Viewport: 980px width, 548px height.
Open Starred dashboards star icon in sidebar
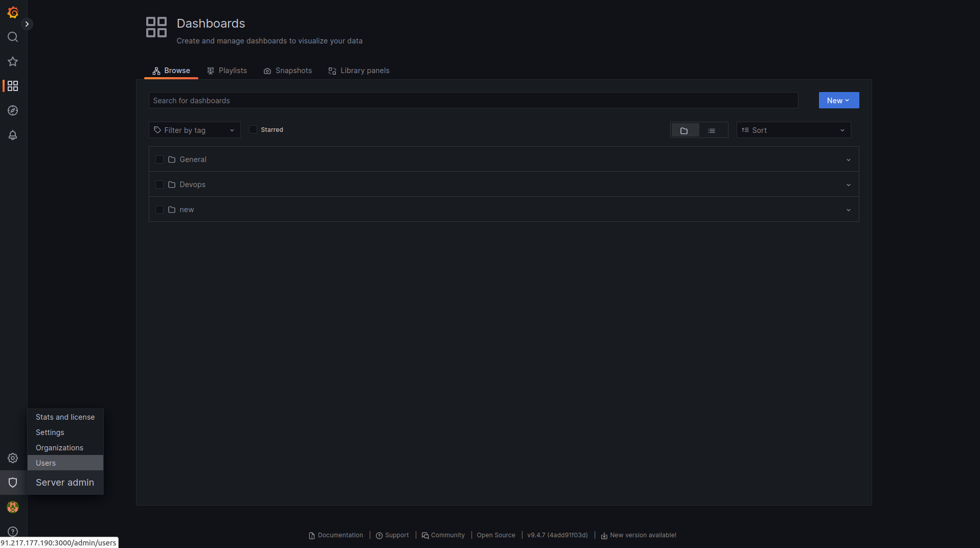[x=13, y=61]
